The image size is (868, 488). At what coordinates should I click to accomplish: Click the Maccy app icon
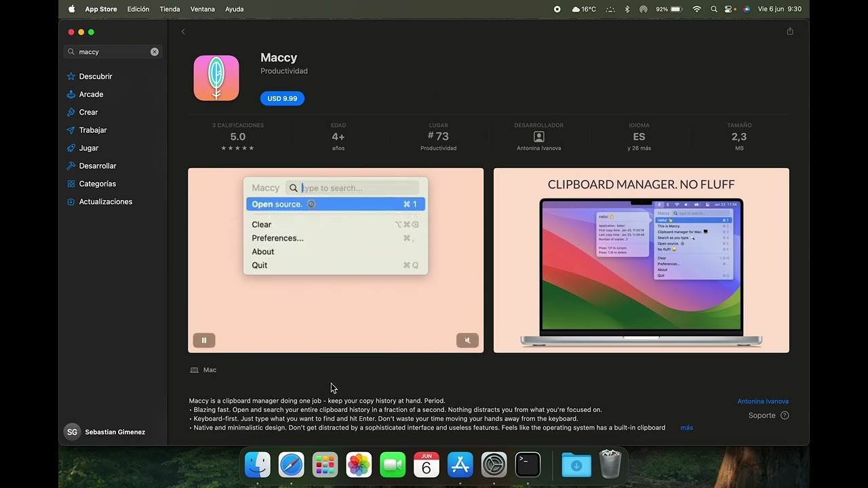216,78
